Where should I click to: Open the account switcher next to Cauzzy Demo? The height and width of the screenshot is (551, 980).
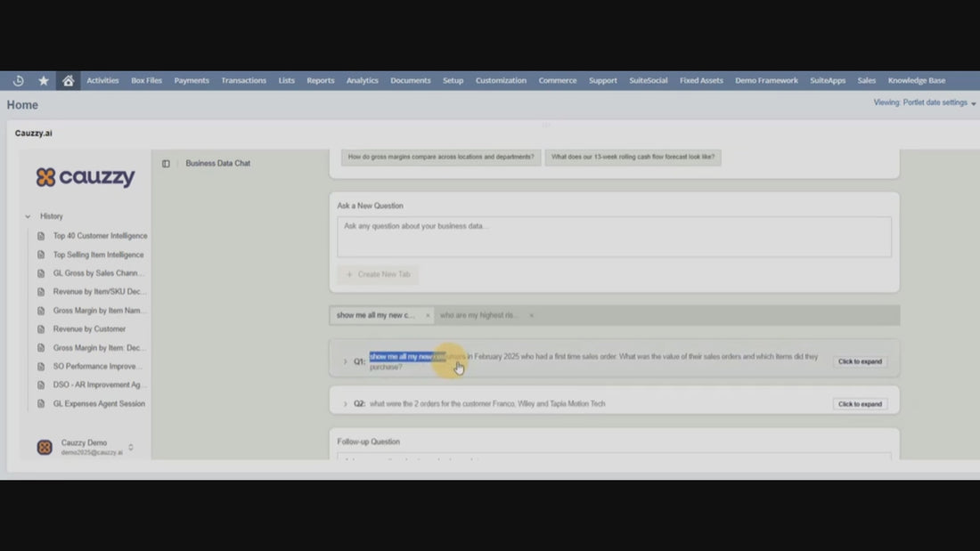(x=131, y=447)
